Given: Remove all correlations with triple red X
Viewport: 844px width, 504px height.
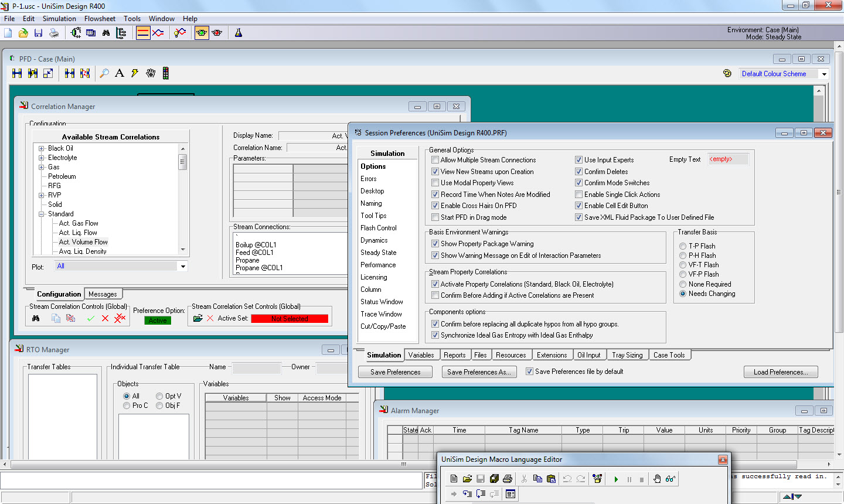Looking at the screenshot, I should pos(120,318).
